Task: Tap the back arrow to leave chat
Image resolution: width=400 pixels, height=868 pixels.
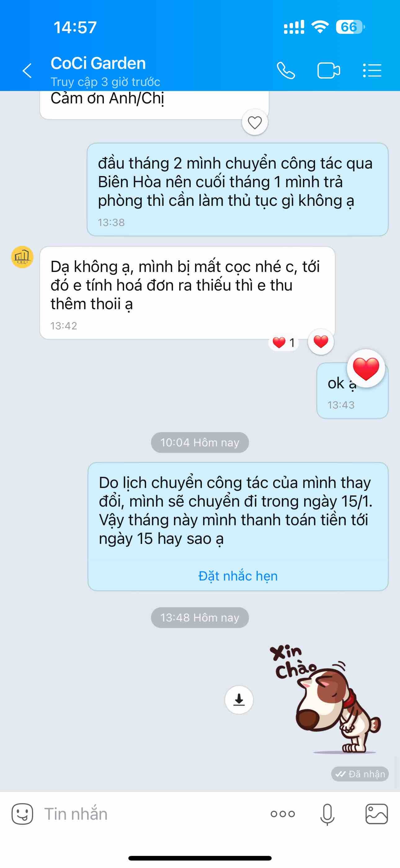Action: pos(27,71)
